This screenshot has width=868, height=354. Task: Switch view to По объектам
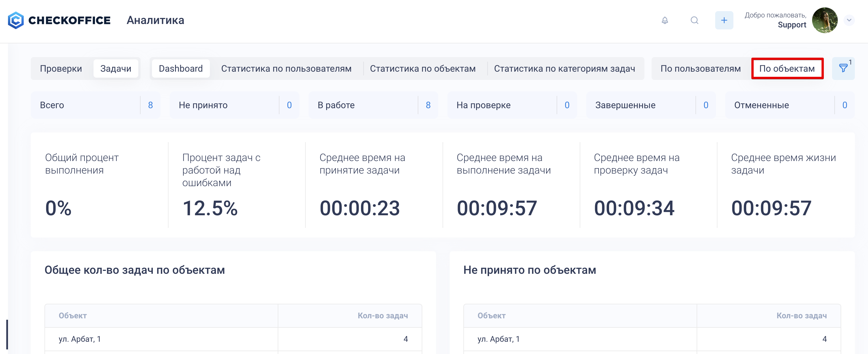coord(787,69)
